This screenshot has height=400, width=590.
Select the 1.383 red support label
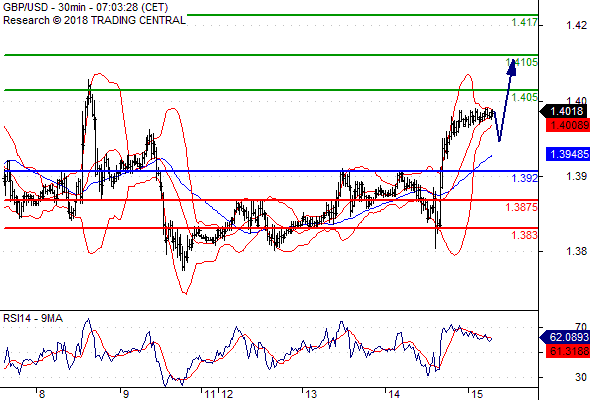coord(525,235)
